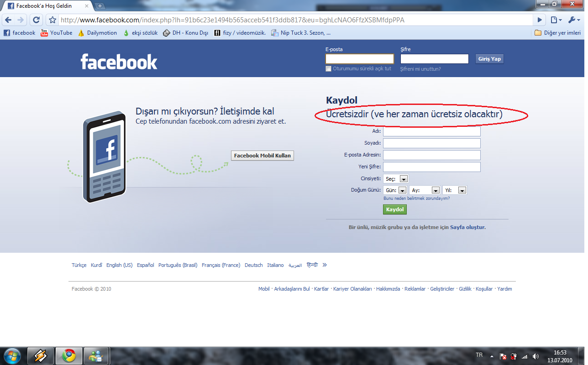Open Chrome wrench settings menu

point(573,20)
